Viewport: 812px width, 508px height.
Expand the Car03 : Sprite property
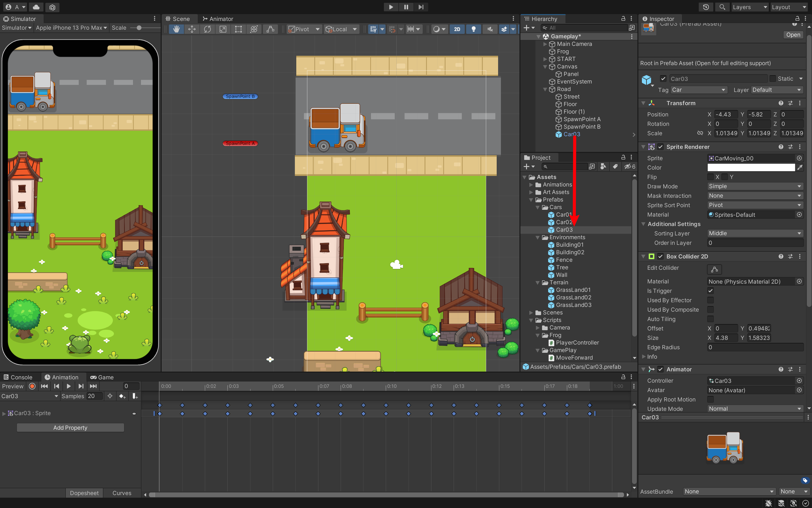click(x=4, y=413)
